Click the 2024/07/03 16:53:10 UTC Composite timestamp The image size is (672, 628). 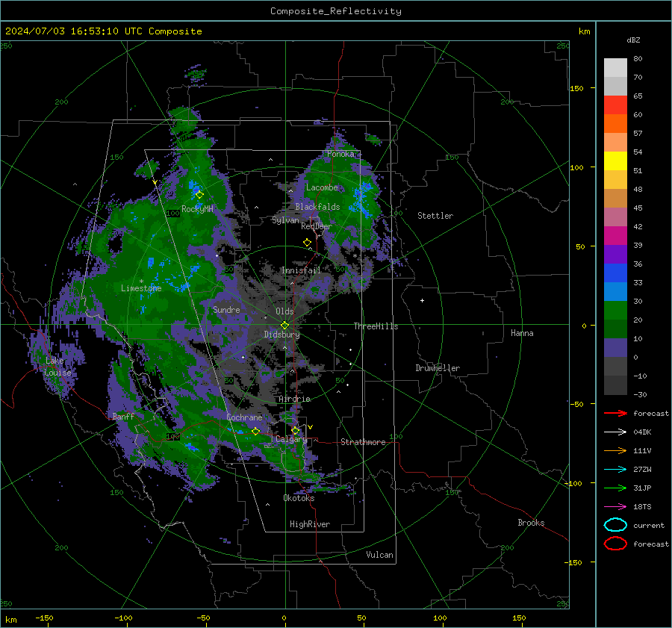tap(103, 31)
